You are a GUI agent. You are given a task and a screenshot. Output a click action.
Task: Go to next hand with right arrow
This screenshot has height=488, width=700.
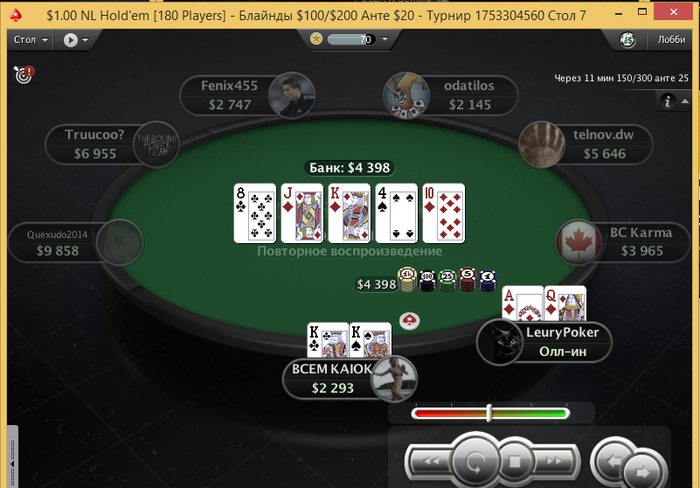click(643, 471)
